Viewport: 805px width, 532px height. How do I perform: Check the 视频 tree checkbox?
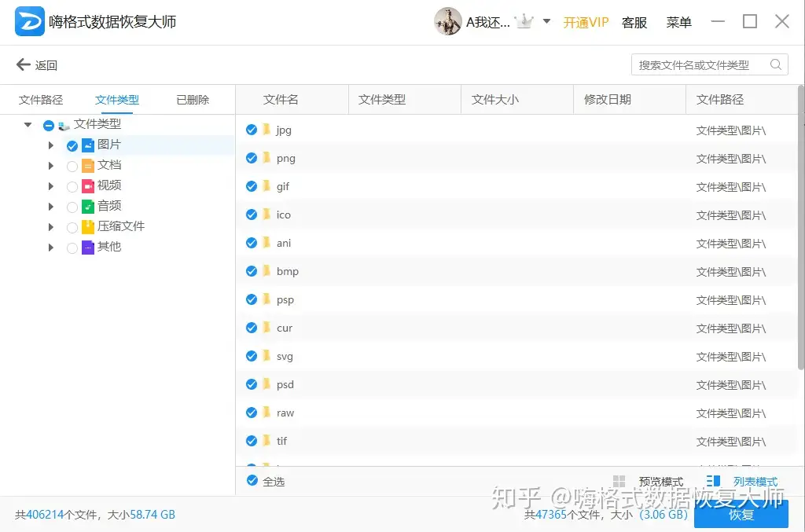tap(72, 187)
